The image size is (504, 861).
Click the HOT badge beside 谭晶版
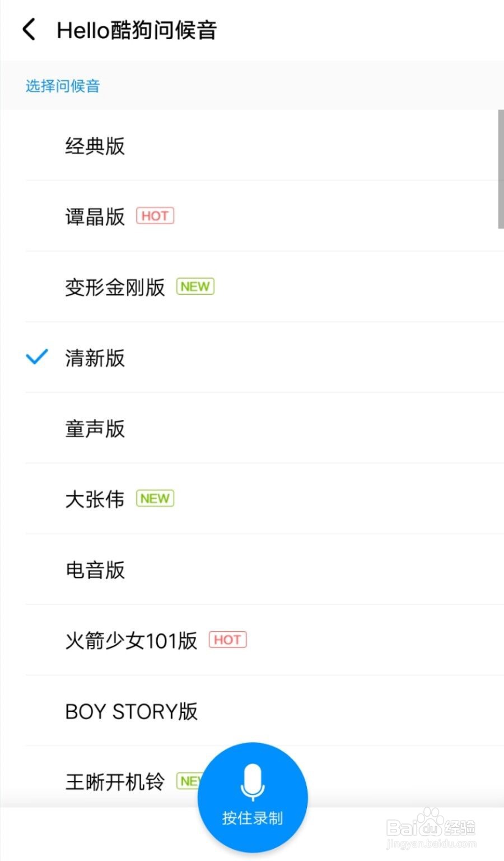pyautogui.click(x=155, y=216)
